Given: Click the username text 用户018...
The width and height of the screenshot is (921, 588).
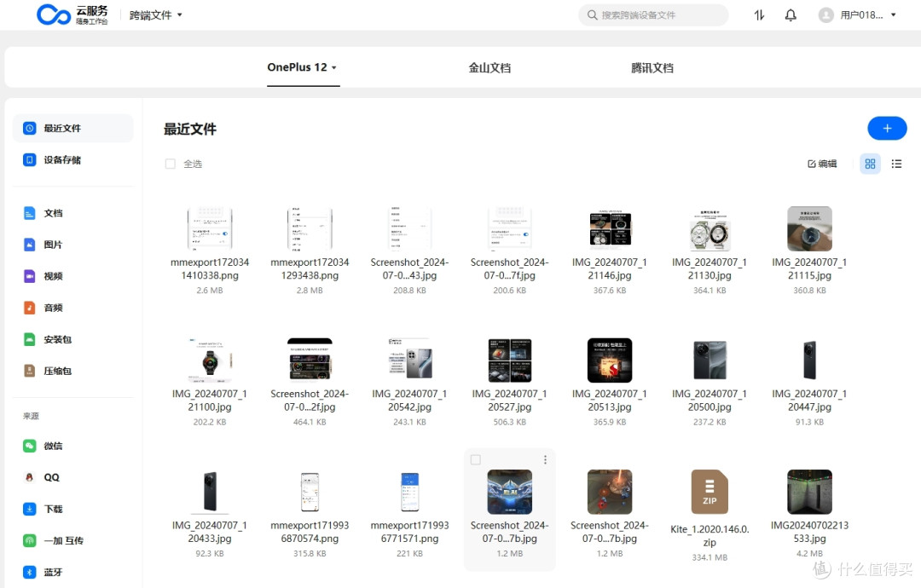Looking at the screenshot, I should (861, 15).
